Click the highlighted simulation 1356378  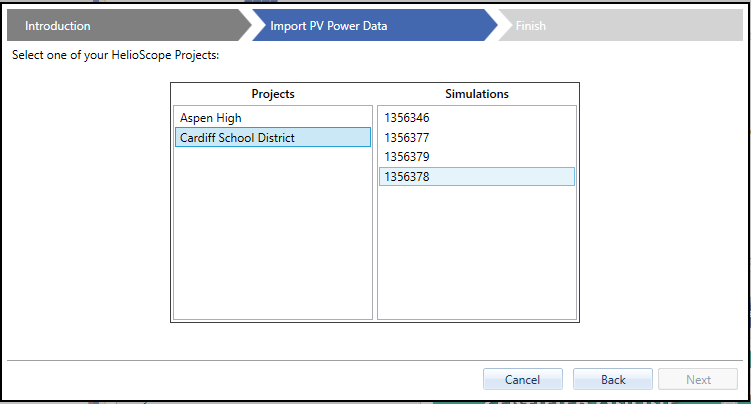tap(406, 177)
